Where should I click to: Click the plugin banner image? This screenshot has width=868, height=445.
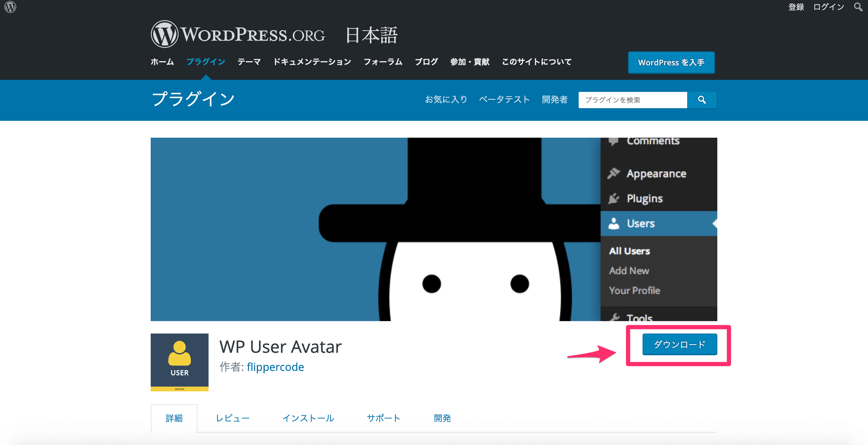[434, 229]
